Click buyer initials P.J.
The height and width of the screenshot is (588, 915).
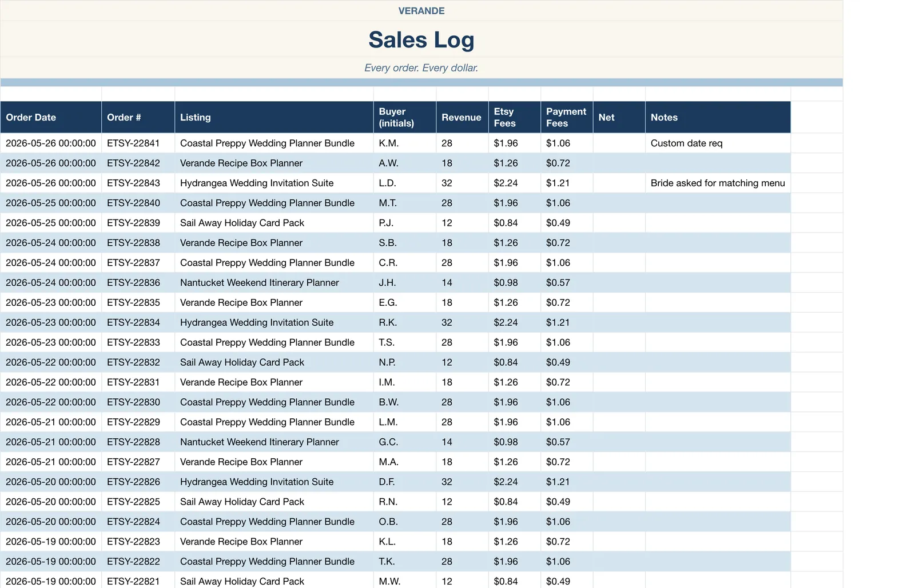(405, 223)
